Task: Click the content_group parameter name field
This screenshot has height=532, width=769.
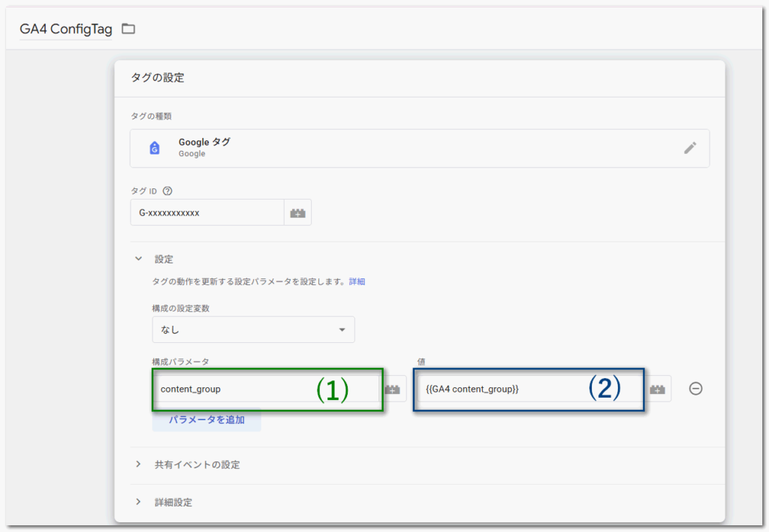Action: click(x=267, y=389)
